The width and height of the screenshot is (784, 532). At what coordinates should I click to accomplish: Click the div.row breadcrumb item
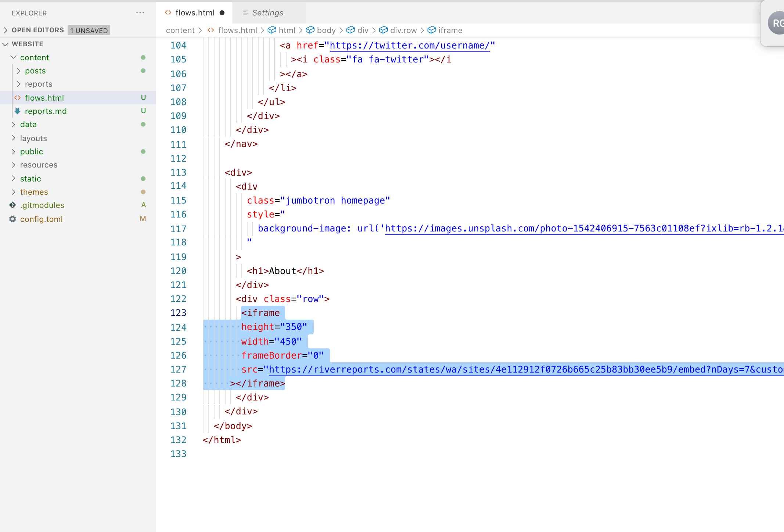403,30
